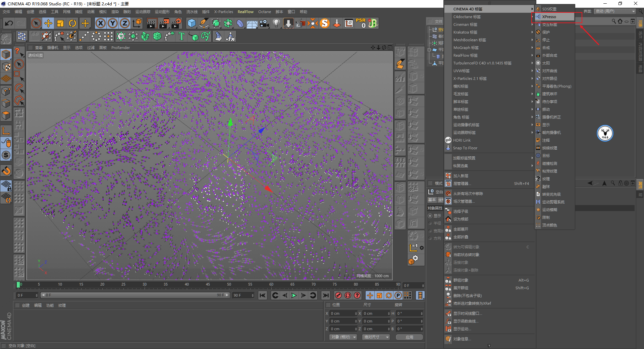The width and height of the screenshot is (644, 349).
Task: Open the 界面 启动 (用户) layout dropdown
Action: 615,11
